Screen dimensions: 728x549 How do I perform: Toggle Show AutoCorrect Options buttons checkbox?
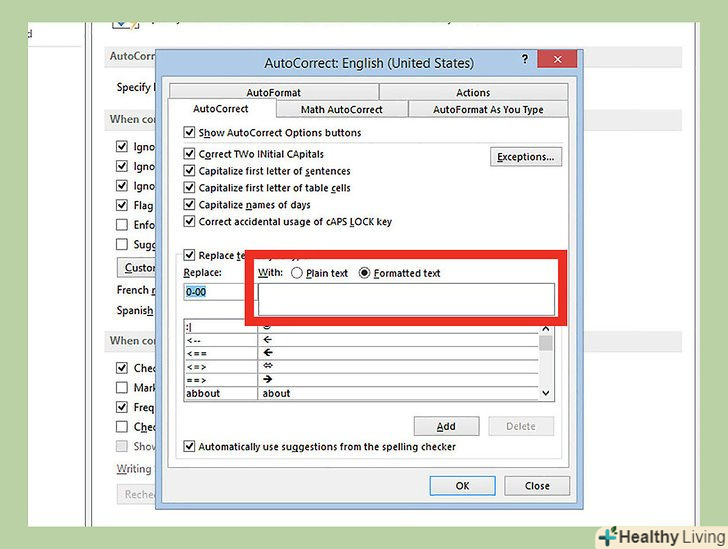pyautogui.click(x=189, y=132)
